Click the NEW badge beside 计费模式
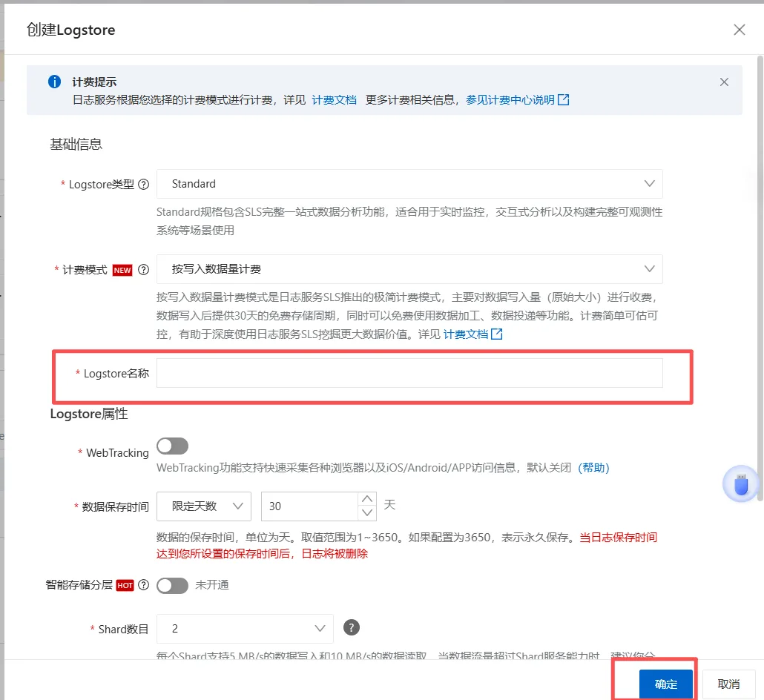Viewport: 764px width, 700px height. 122,270
